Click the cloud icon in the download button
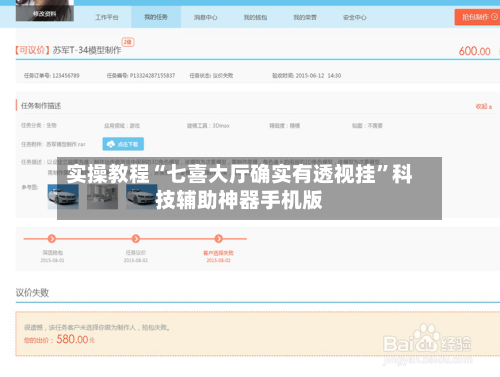The width and height of the screenshot is (500, 377). point(111,144)
